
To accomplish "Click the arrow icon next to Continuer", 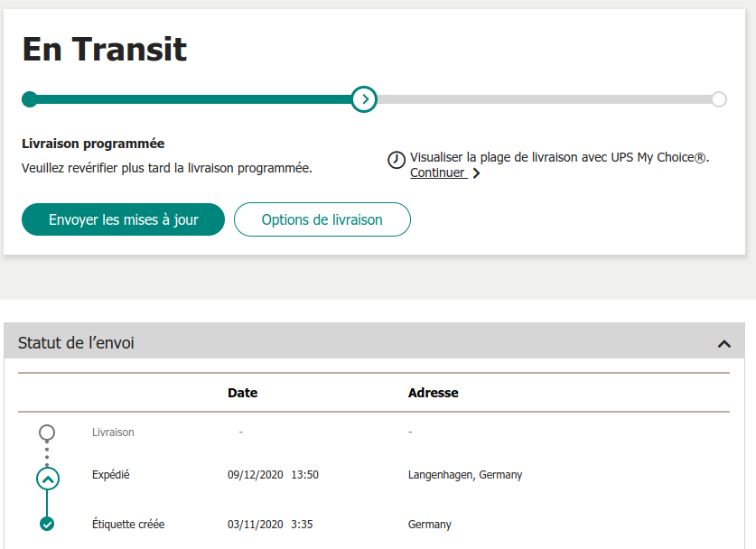I will tap(476, 173).
